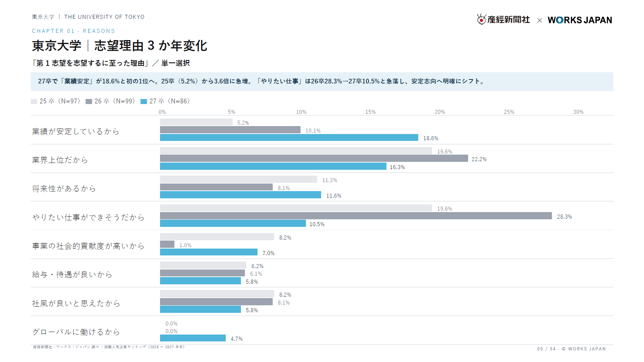This screenshot has height=362, width=644.
Task: Click the blue summary highlight box
Action: 322,82
